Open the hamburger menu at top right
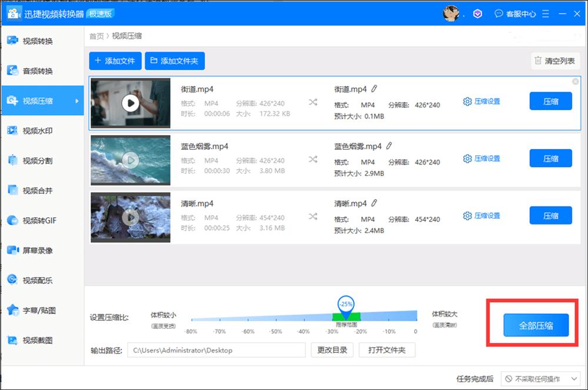Screen dimensions: 588x390 [546, 14]
